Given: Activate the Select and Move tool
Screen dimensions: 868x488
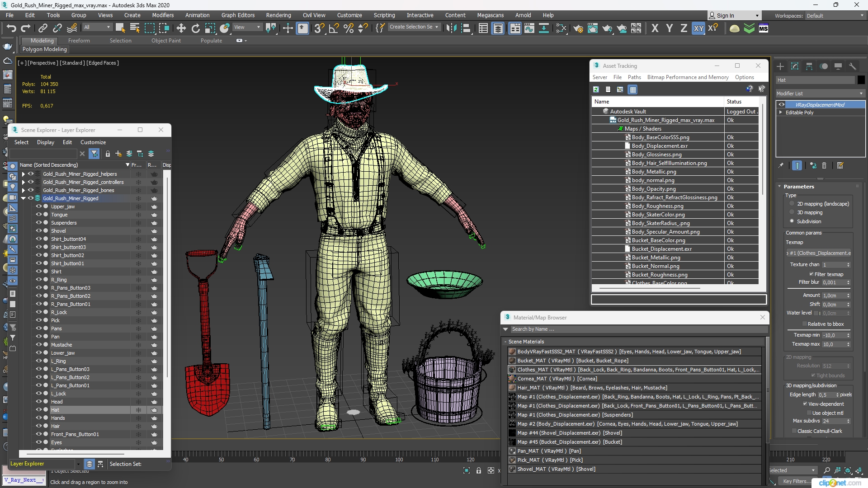Looking at the screenshot, I should 181,28.
